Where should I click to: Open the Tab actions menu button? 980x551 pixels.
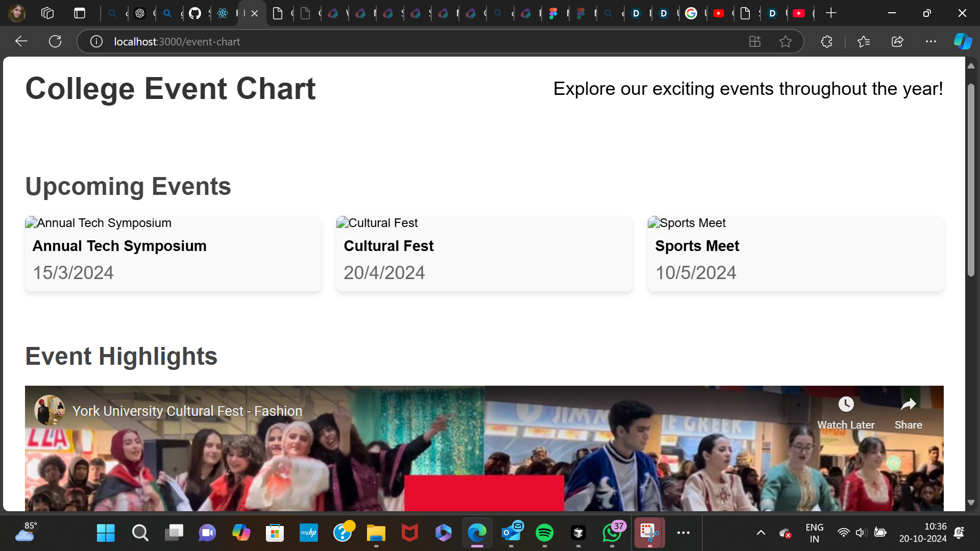(x=80, y=13)
